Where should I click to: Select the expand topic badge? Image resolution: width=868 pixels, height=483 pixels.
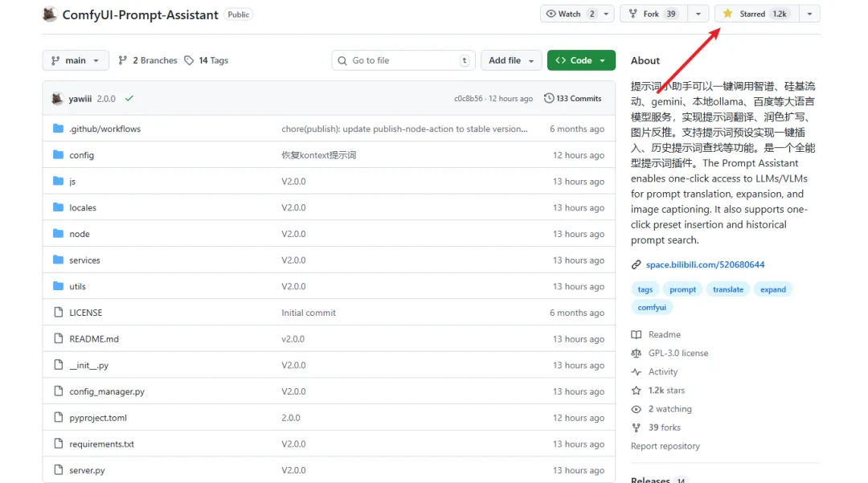(x=773, y=289)
